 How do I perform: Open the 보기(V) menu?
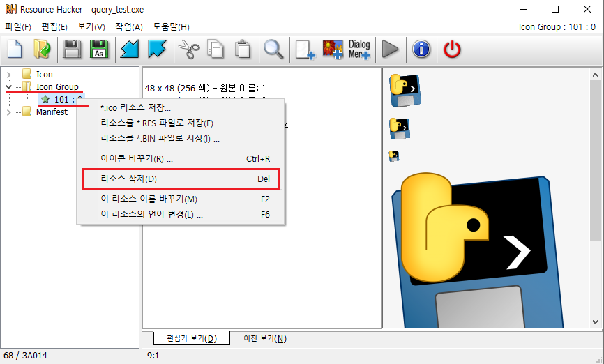pyautogui.click(x=91, y=27)
